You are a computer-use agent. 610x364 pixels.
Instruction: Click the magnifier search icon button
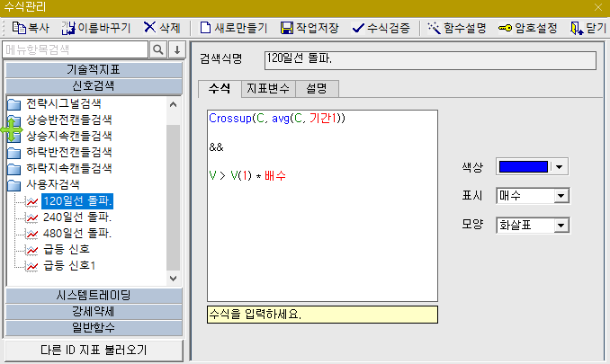(158, 49)
